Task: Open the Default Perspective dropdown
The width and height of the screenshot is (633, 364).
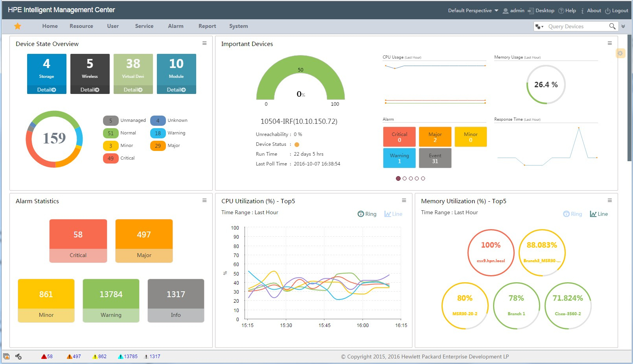Action: click(x=472, y=11)
